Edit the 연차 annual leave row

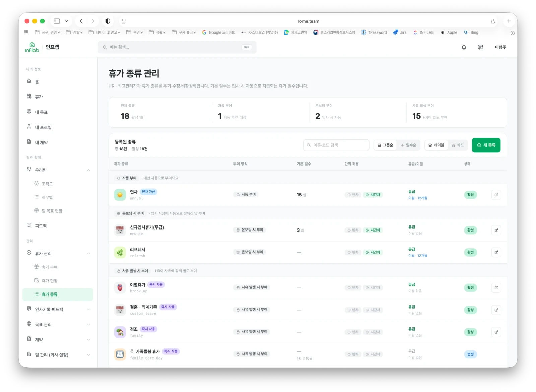point(496,195)
